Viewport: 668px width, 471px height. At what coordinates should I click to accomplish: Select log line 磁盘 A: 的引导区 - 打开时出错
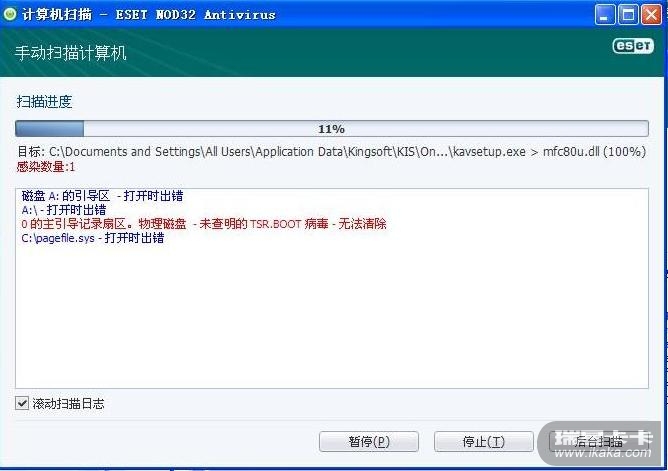coord(102,196)
